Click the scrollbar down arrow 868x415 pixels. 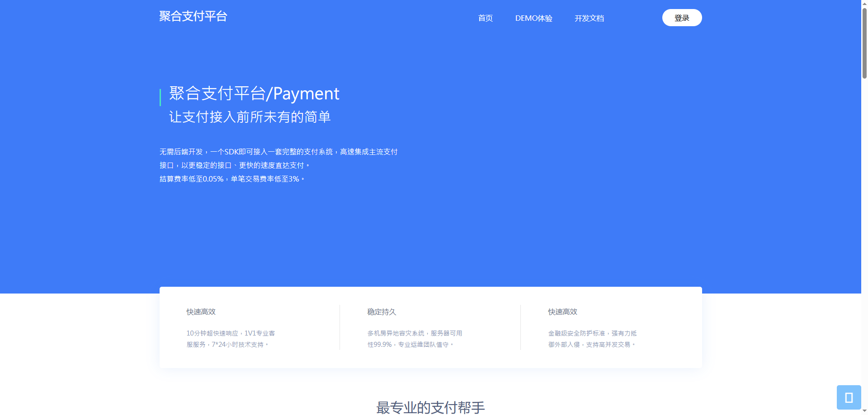tap(864, 411)
